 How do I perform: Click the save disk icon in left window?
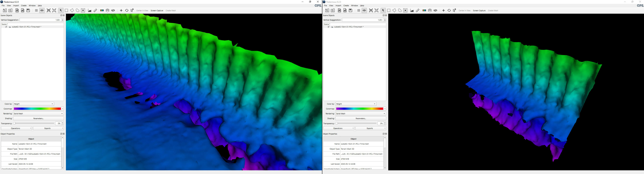click(28, 11)
